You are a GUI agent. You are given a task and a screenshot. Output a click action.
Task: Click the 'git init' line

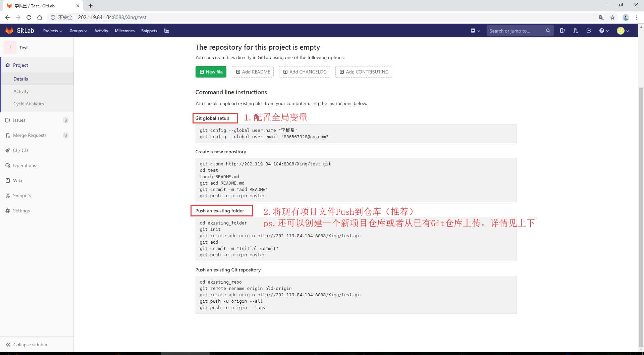210,229
